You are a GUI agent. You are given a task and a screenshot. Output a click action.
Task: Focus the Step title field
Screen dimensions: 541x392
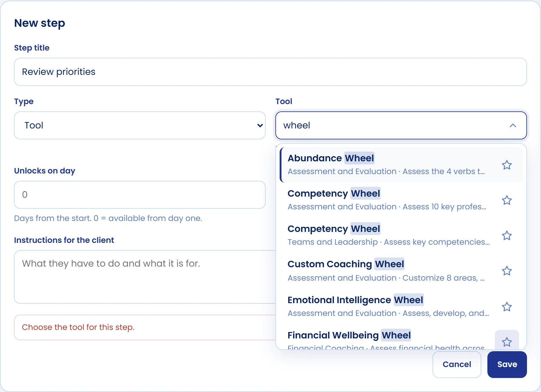[x=270, y=72]
